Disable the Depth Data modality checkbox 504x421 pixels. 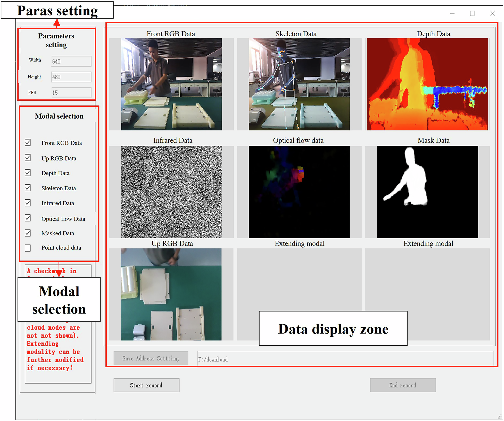coord(28,173)
